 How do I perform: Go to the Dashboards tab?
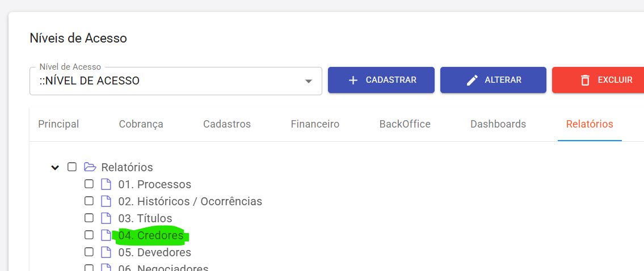click(x=498, y=124)
